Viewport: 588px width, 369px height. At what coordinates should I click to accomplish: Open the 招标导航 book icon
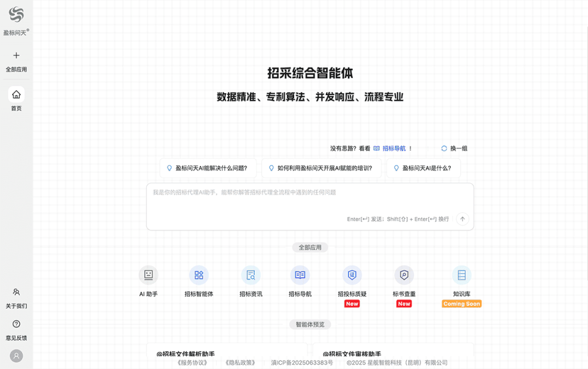pos(300,275)
